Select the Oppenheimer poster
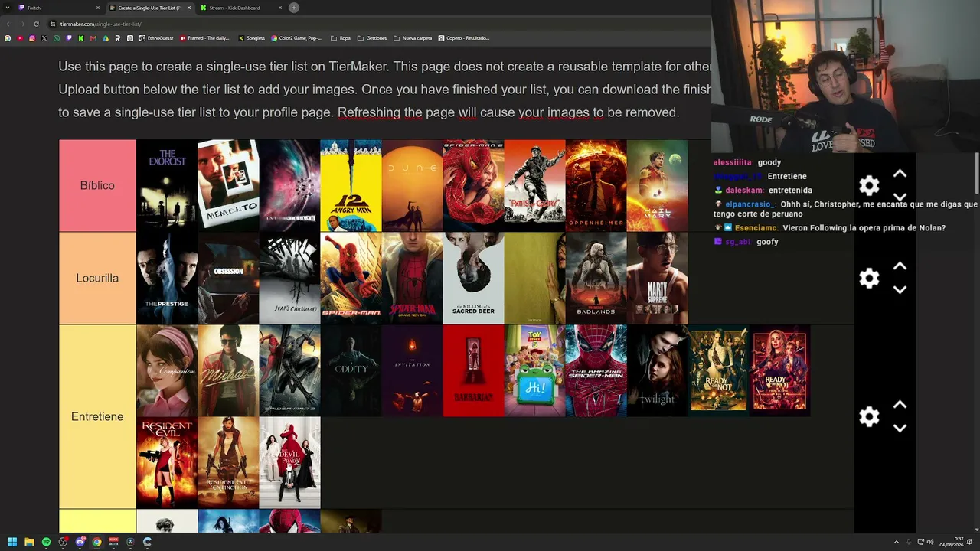The image size is (980, 551). tap(596, 185)
